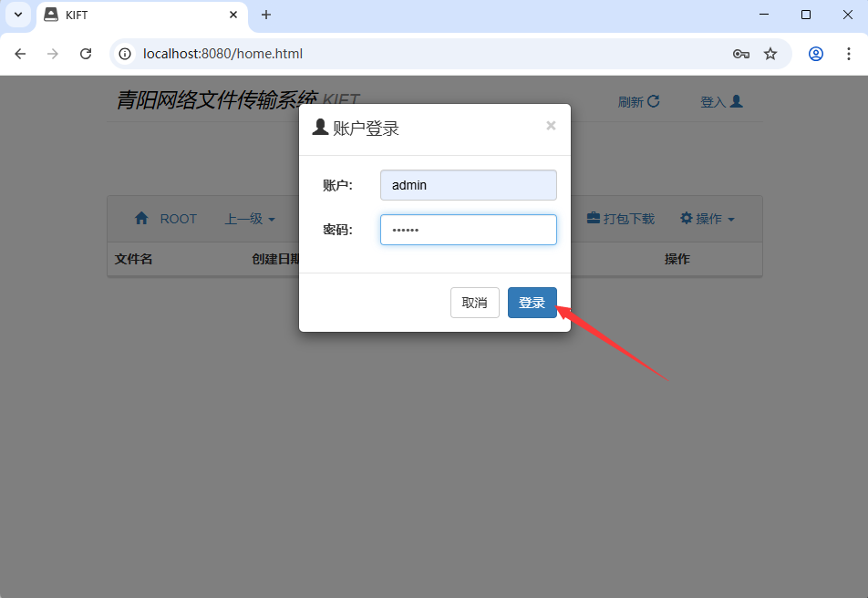Bookmark this page with the star icon
Image resolution: width=868 pixels, height=598 pixels.
click(x=770, y=54)
